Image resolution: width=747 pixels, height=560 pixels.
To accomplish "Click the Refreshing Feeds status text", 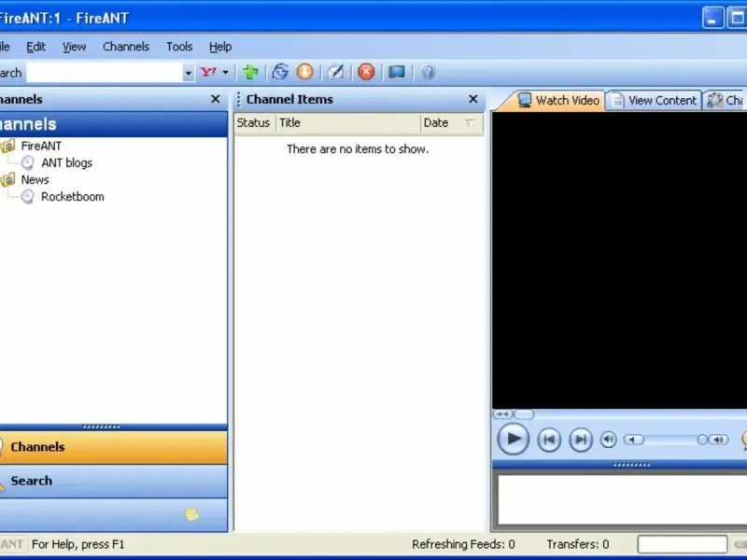I will pyautogui.click(x=463, y=544).
